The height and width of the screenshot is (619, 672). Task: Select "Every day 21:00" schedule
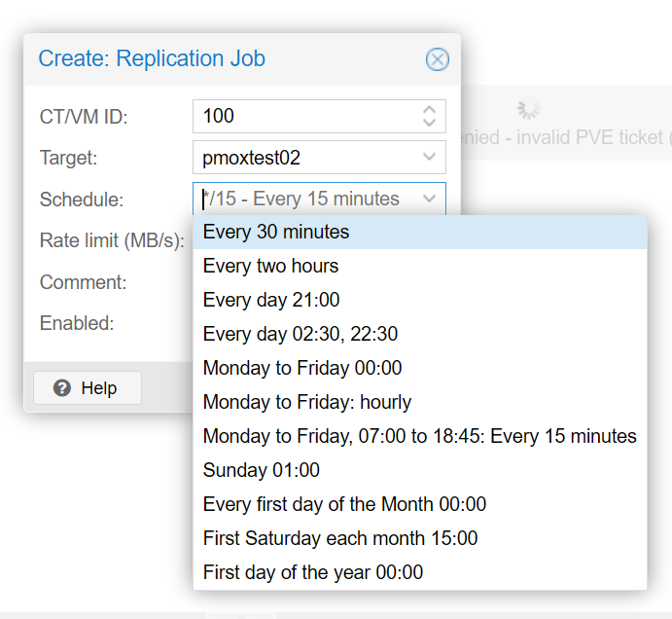pos(271,300)
